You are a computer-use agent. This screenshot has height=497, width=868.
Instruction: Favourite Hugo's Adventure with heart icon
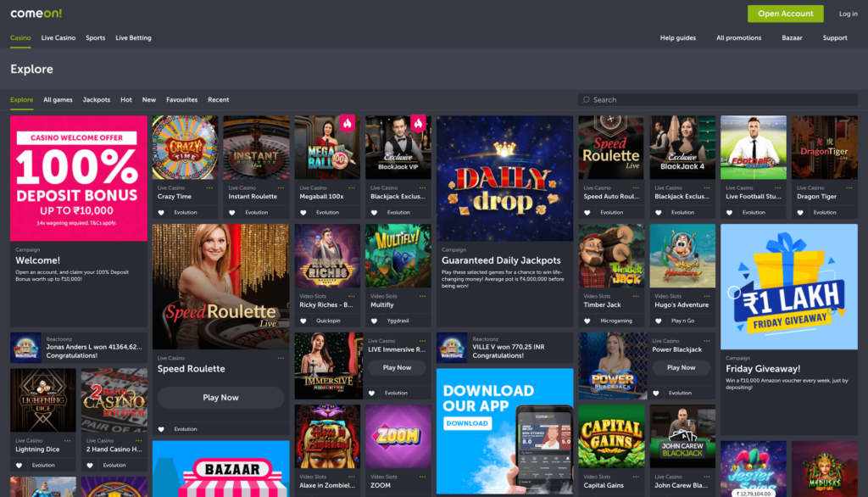tap(658, 321)
